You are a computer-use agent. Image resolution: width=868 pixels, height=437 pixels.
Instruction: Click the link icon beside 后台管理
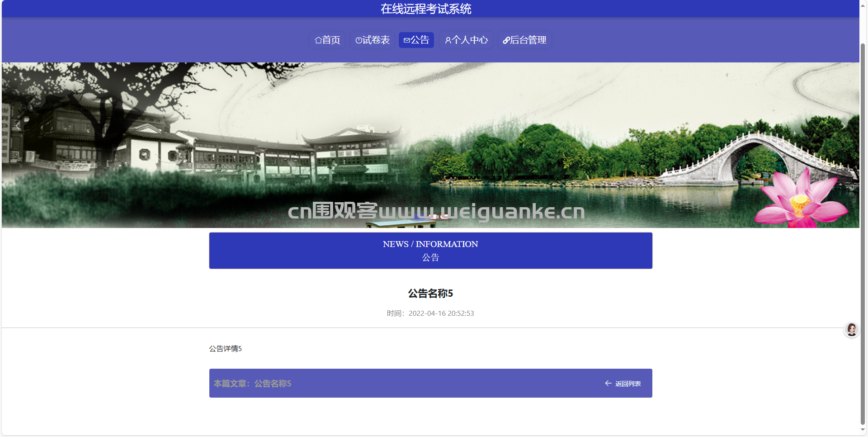506,40
